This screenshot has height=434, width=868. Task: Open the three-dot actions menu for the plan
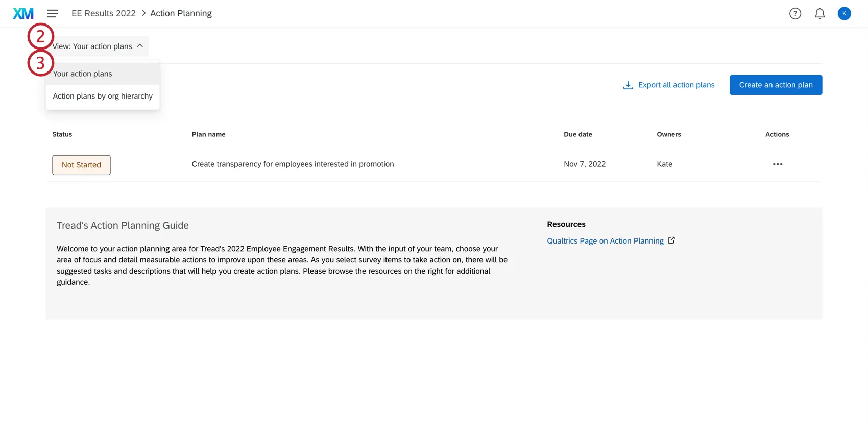777,164
